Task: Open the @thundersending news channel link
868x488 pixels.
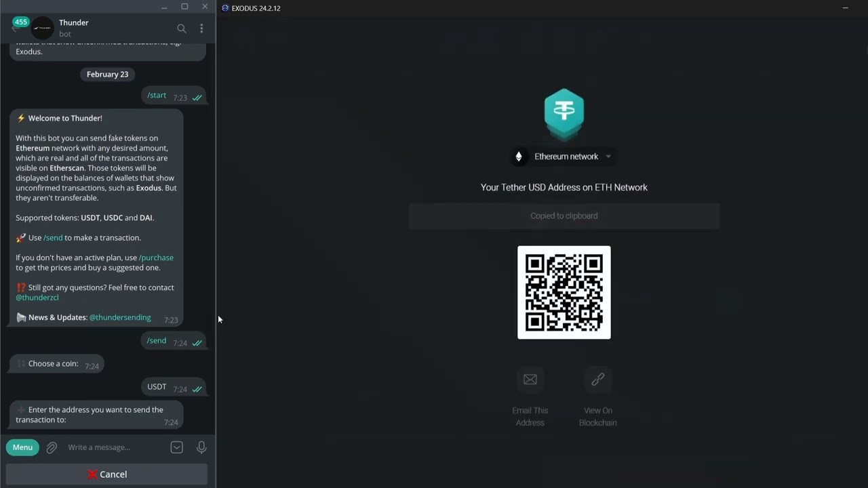Action: point(120,317)
